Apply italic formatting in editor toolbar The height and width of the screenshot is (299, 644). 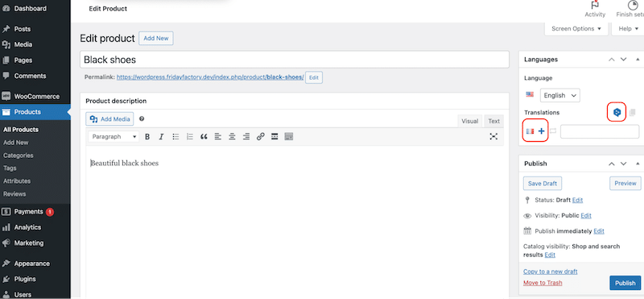(162, 137)
